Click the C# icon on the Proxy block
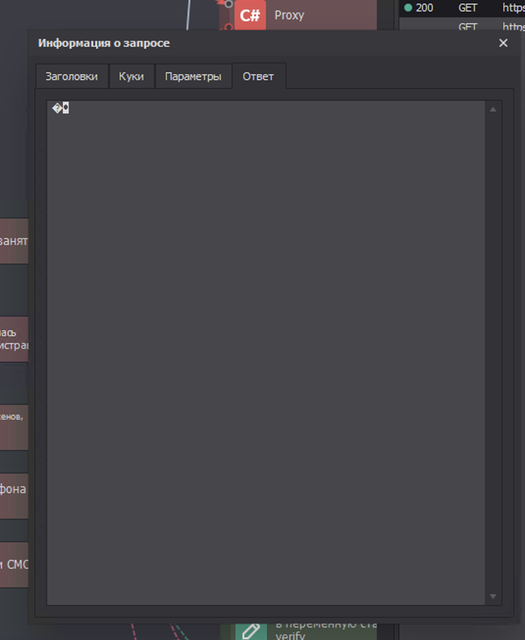This screenshot has width=525, height=640. coord(250,15)
